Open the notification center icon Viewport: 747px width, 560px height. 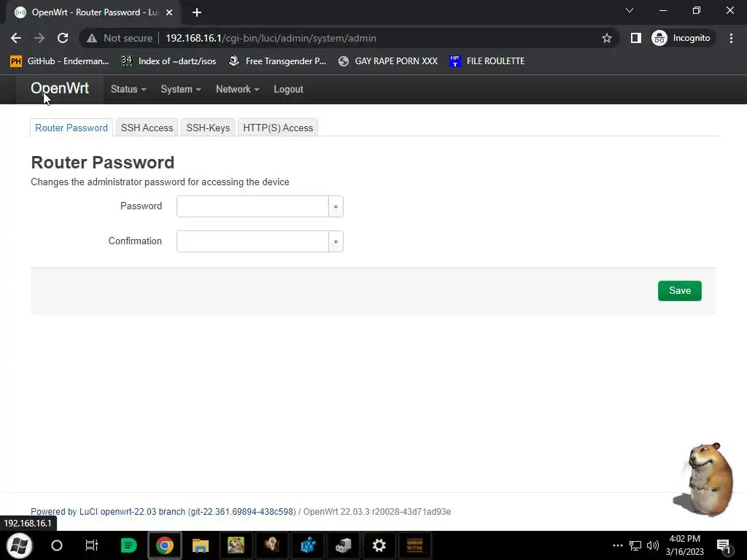[724, 545]
